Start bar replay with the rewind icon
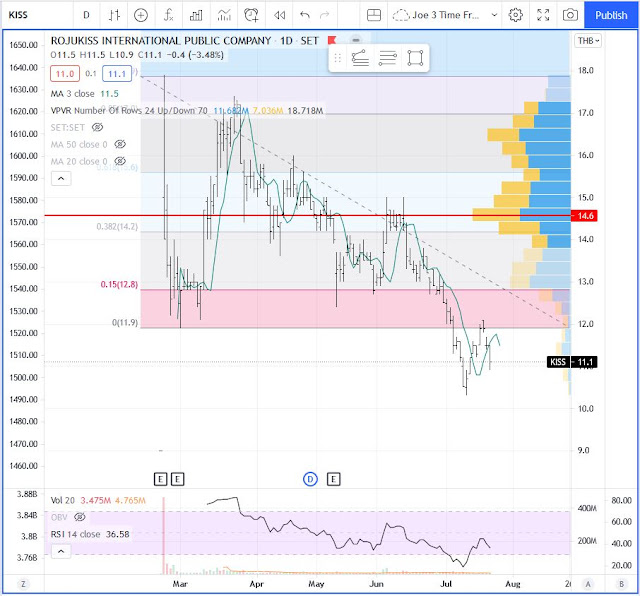The width and height of the screenshot is (640, 596). pyautogui.click(x=280, y=15)
